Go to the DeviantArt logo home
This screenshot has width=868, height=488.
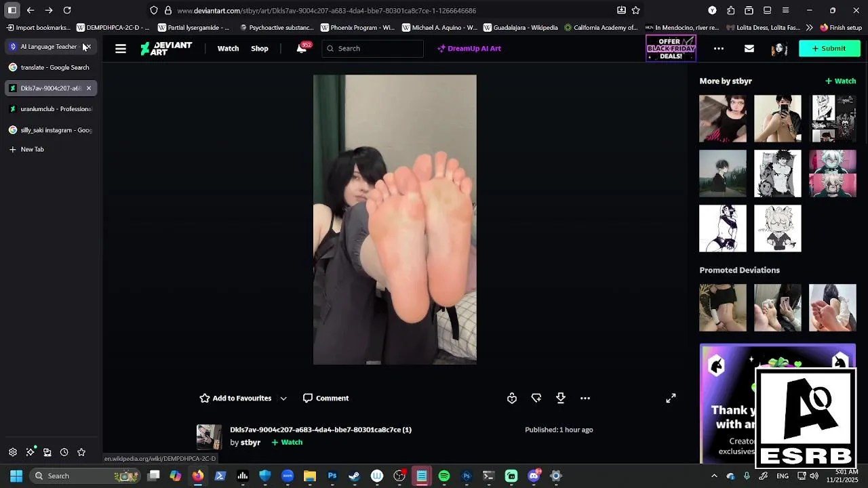point(166,48)
